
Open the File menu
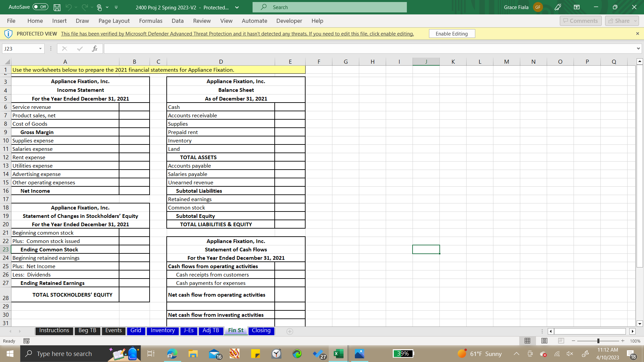coord(11,21)
